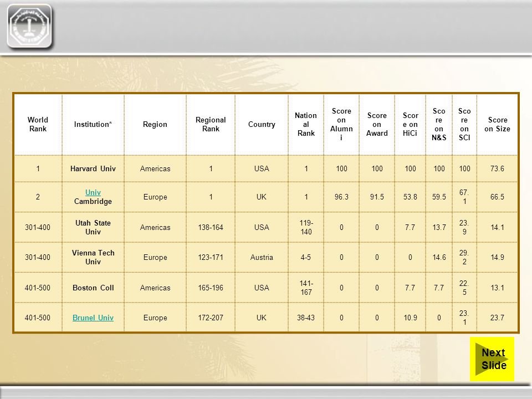532x399 pixels.
Task: Select regional rank 165-196 cell
Action: (211, 288)
